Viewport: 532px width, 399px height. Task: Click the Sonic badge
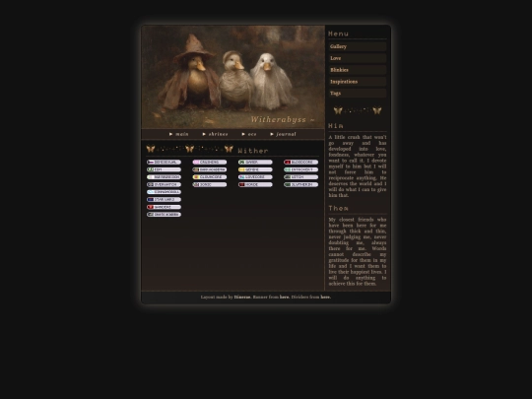pyautogui.click(x=209, y=184)
